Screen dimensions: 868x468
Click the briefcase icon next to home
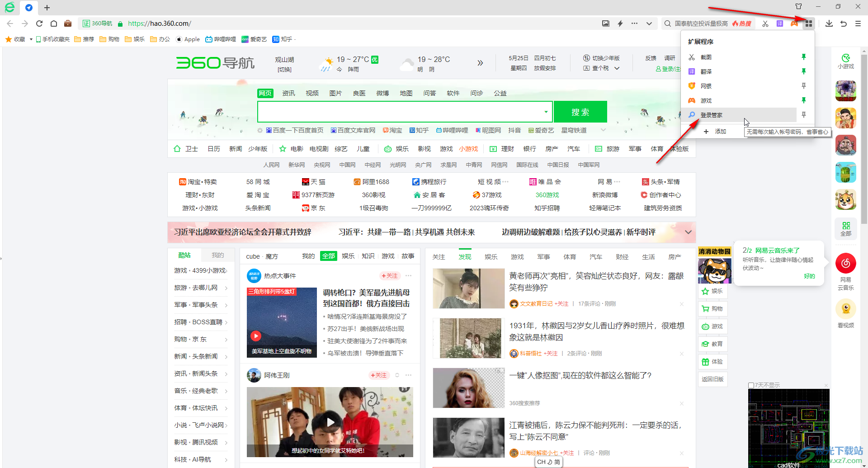pos(68,24)
